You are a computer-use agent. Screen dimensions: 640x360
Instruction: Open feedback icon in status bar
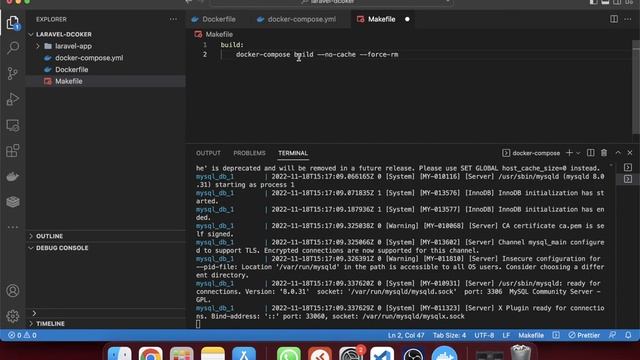[612, 335]
